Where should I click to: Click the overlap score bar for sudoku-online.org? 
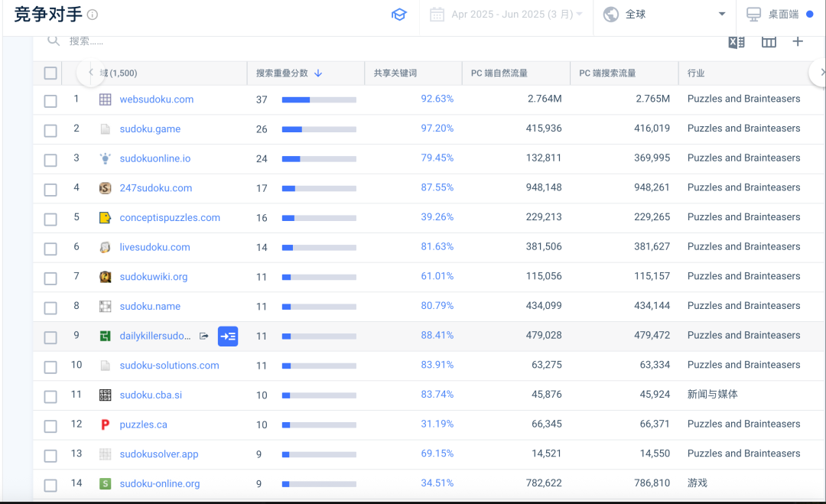[319, 483]
